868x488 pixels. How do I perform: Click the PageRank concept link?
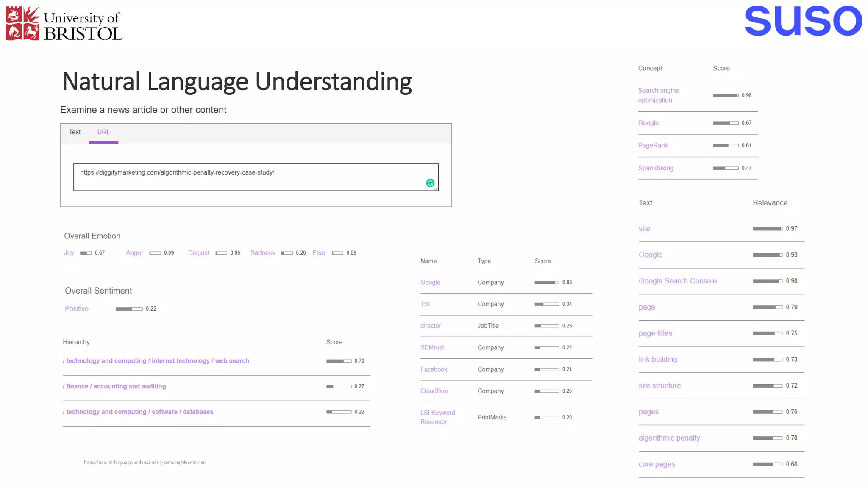pos(653,145)
